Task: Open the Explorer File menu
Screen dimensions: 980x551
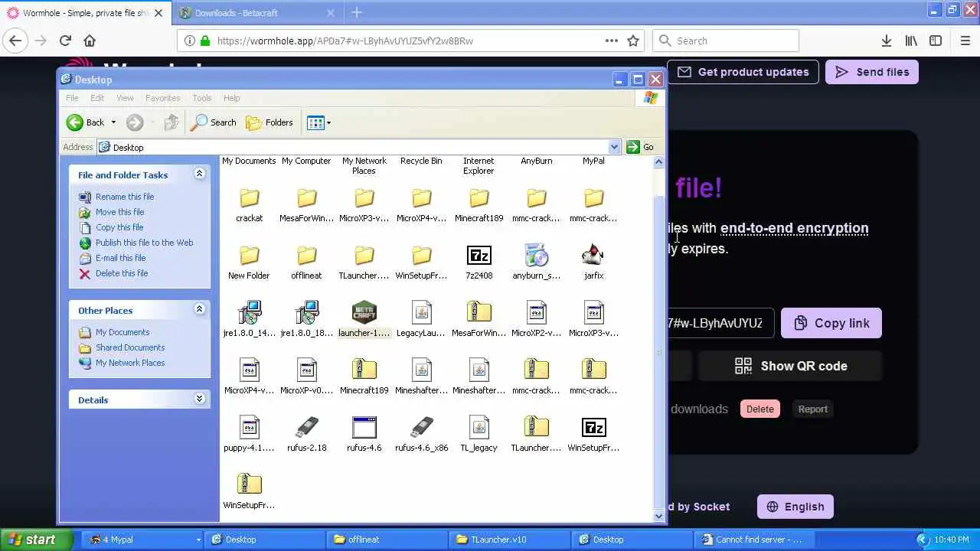Action: 72,98
